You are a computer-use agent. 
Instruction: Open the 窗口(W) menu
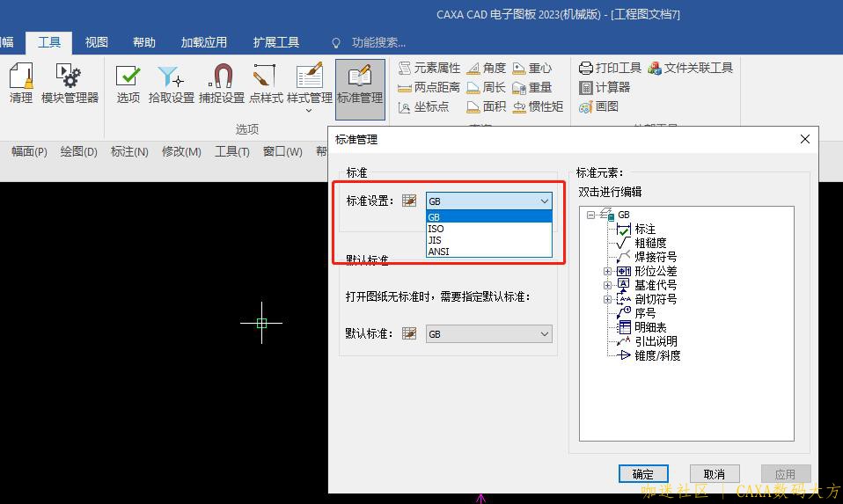pyautogui.click(x=282, y=151)
